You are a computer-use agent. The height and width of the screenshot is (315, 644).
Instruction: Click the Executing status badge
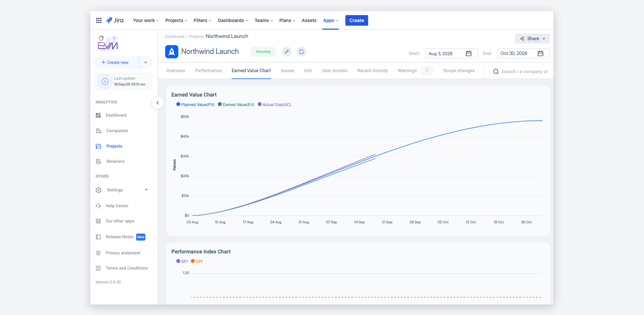click(263, 52)
